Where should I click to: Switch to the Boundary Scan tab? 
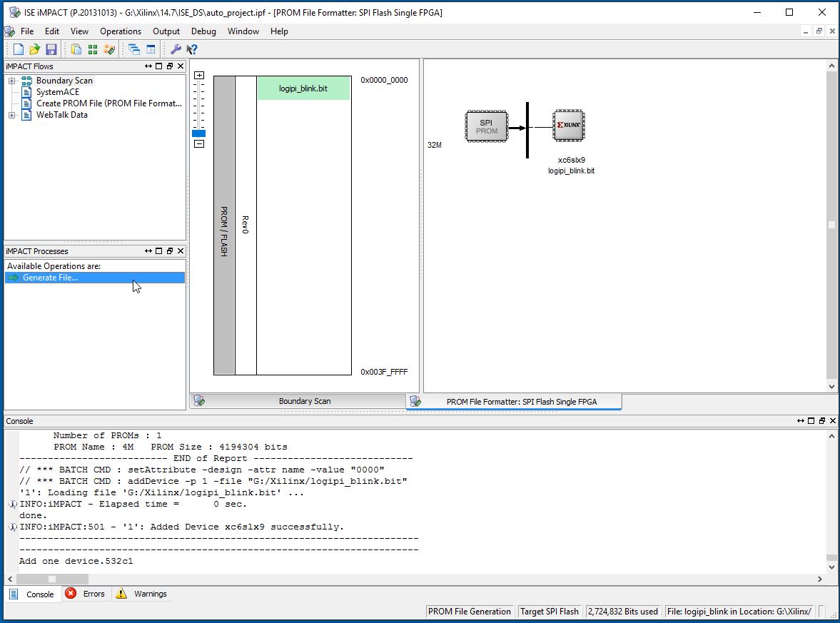(x=304, y=401)
